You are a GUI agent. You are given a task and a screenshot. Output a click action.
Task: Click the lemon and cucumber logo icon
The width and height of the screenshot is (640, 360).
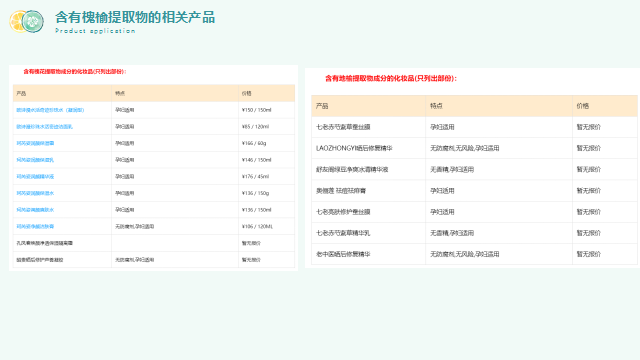[x=27, y=21]
